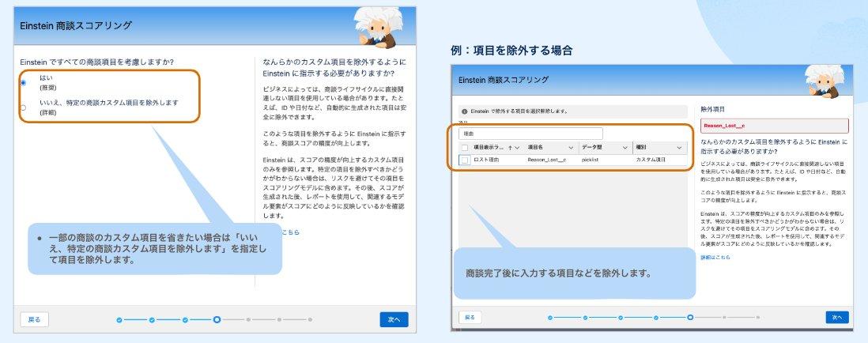This screenshot has width=868, height=343.
Task: Click 戻る in the exclusion example window
Action: (470, 318)
